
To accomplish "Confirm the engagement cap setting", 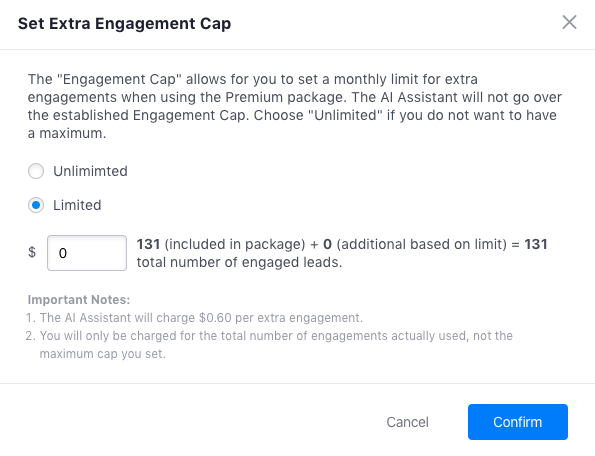I will tap(518, 422).
